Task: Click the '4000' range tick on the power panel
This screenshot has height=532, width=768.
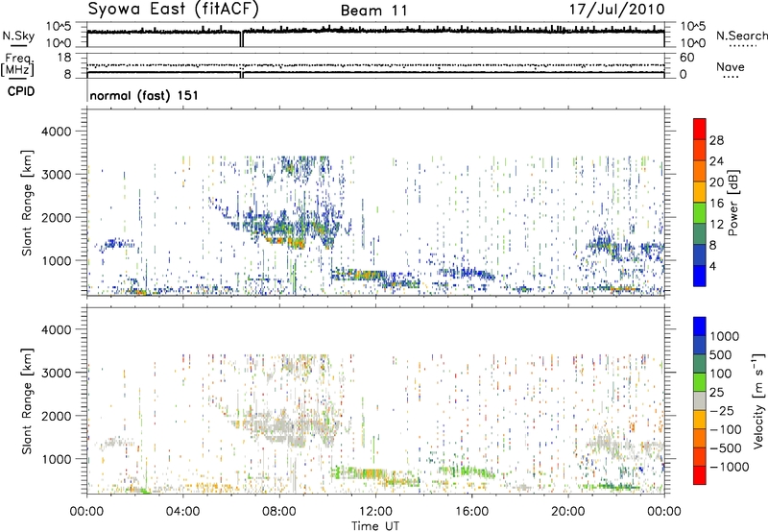Action: point(57,132)
